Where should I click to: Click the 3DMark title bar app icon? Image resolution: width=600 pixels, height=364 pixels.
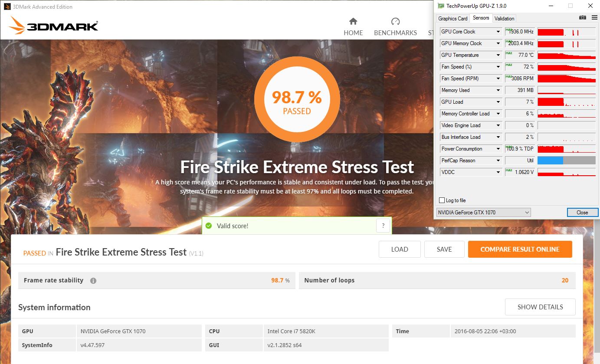coord(7,7)
